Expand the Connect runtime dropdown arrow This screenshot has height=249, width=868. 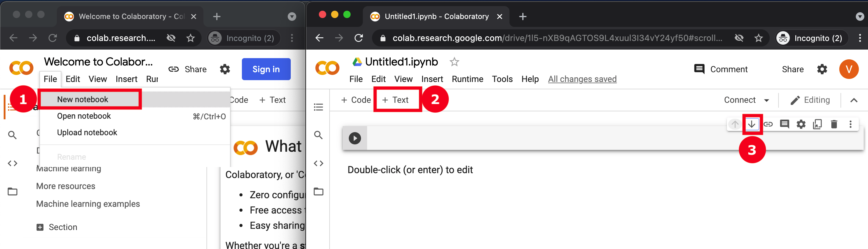(767, 100)
